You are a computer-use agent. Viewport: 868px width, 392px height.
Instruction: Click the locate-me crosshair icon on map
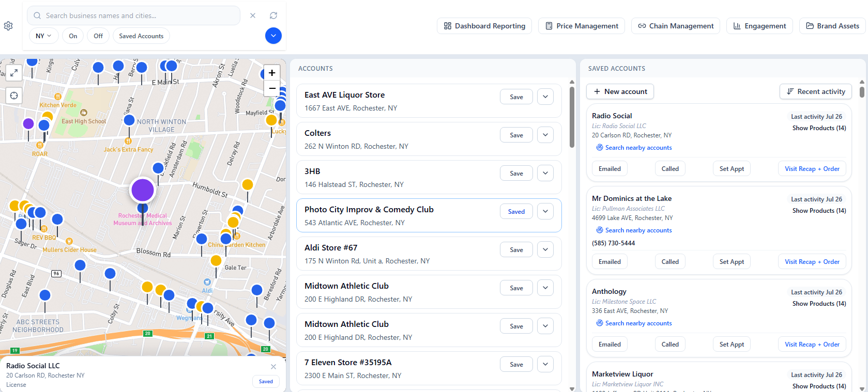pyautogui.click(x=14, y=96)
